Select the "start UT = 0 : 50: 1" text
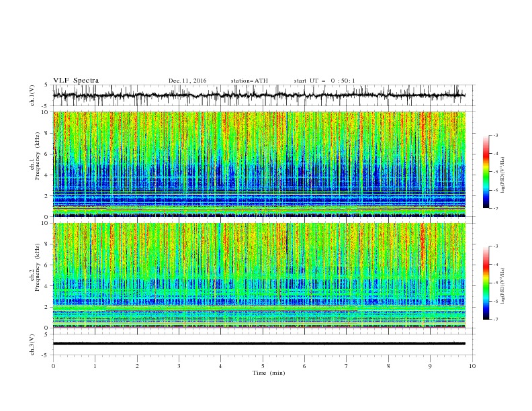The image size is (532, 411). [324, 81]
